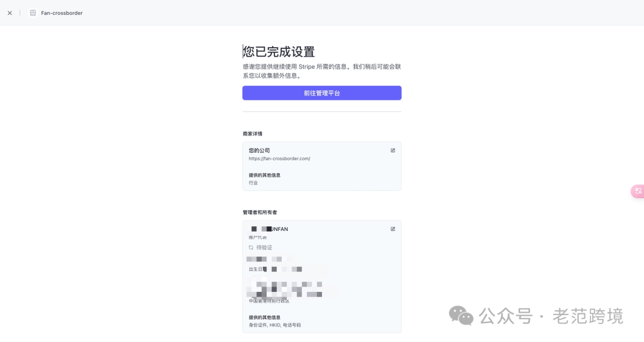Screen dimensions: 644x342
Task: Close the setup page with the X
Action: [x=10, y=13]
